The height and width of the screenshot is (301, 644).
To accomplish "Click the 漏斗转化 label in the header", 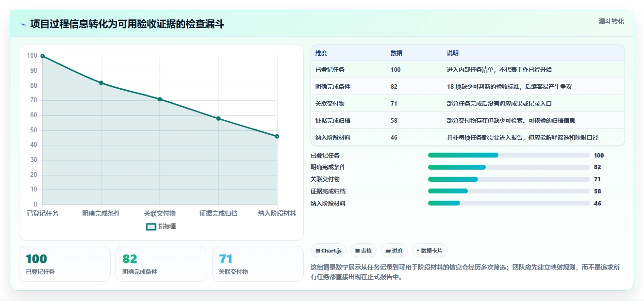I will (x=611, y=22).
